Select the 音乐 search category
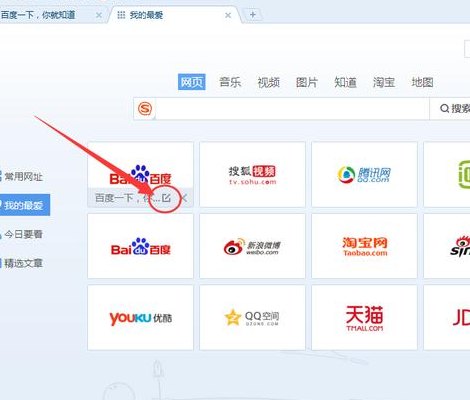Viewport: 470px width, 400px height. point(230,82)
